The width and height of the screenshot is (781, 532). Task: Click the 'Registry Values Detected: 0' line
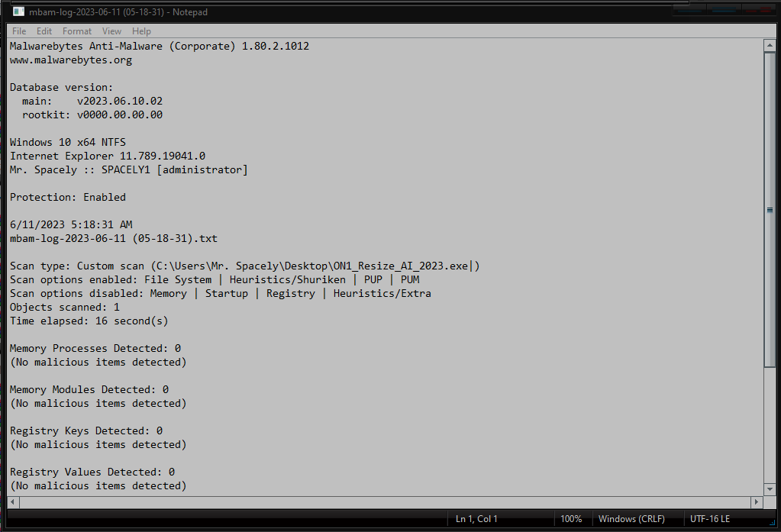(92, 472)
